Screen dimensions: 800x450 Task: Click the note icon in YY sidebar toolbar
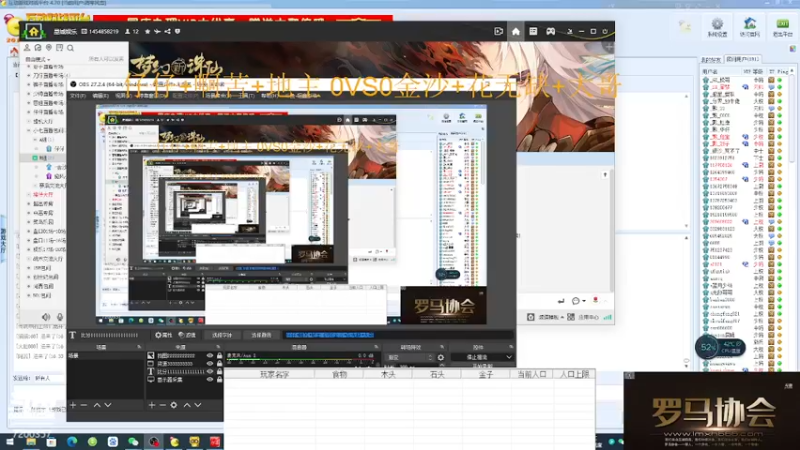(59, 47)
